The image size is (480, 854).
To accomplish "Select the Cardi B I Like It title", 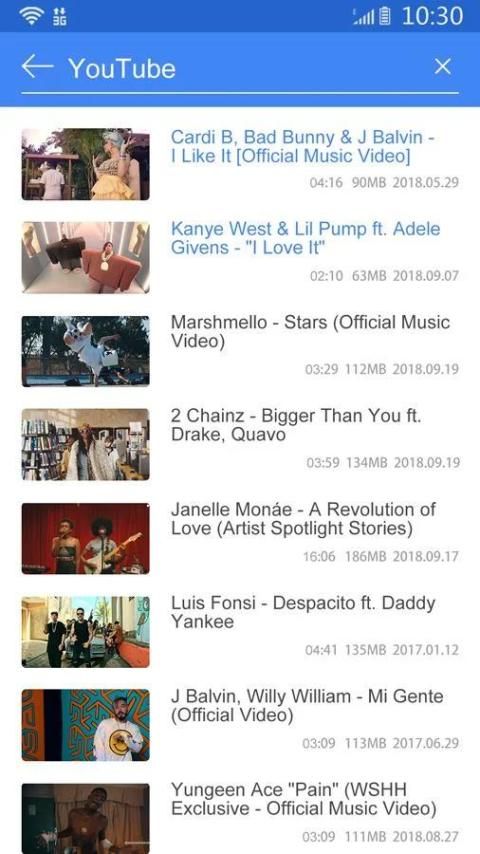I will point(302,146).
